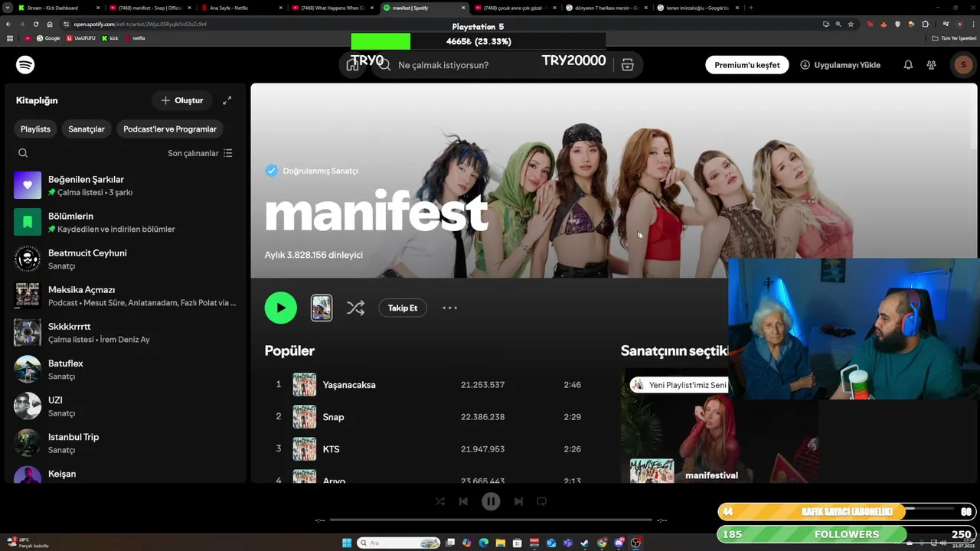The image size is (980, 551).
Task: Open the three-dots more options menu
Action: [x=450, y=308]
